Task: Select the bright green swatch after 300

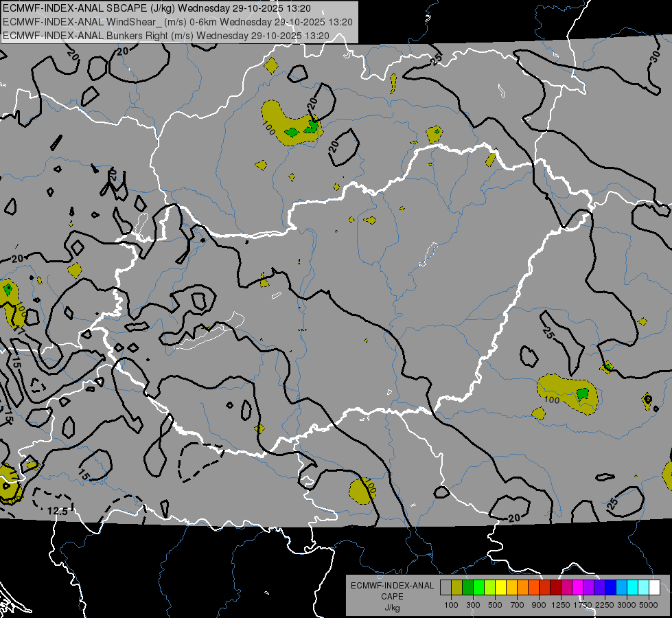Action: (478, 588)
